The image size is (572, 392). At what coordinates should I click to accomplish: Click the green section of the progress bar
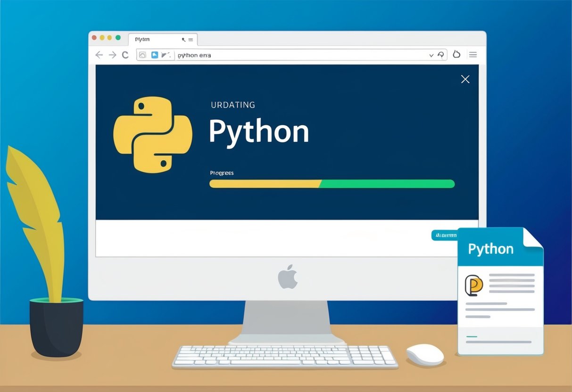387,184
